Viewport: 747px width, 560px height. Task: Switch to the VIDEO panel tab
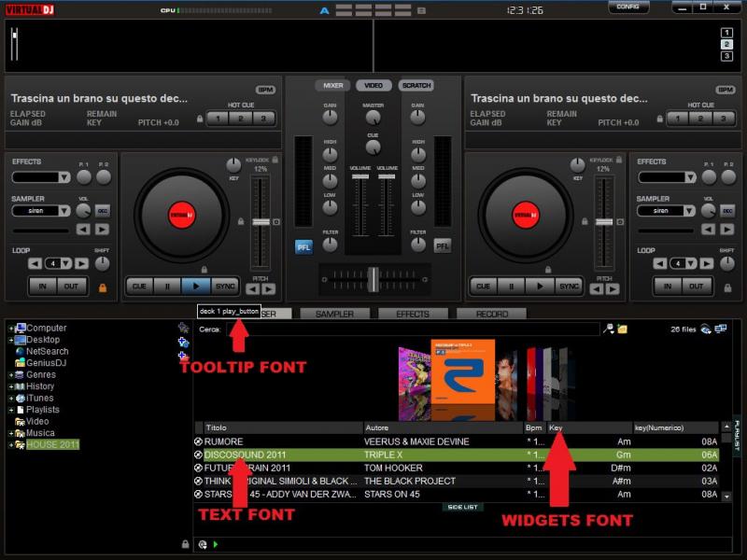coord(373,86)
